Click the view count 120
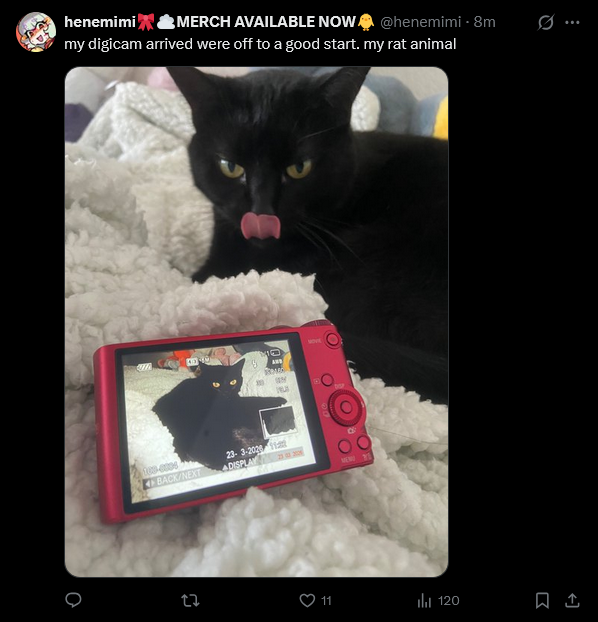598x622 pixels. point(448,601)
